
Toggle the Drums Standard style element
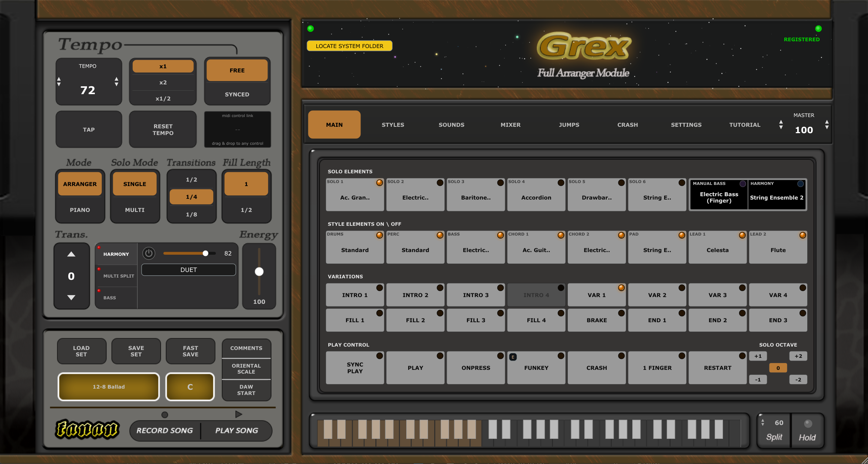pyautogui.click(x=355, y=247)
